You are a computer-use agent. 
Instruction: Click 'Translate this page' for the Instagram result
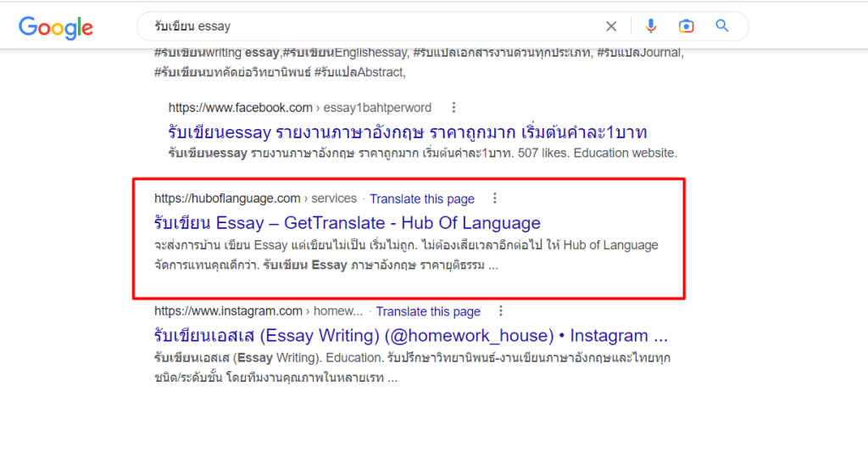428,311
